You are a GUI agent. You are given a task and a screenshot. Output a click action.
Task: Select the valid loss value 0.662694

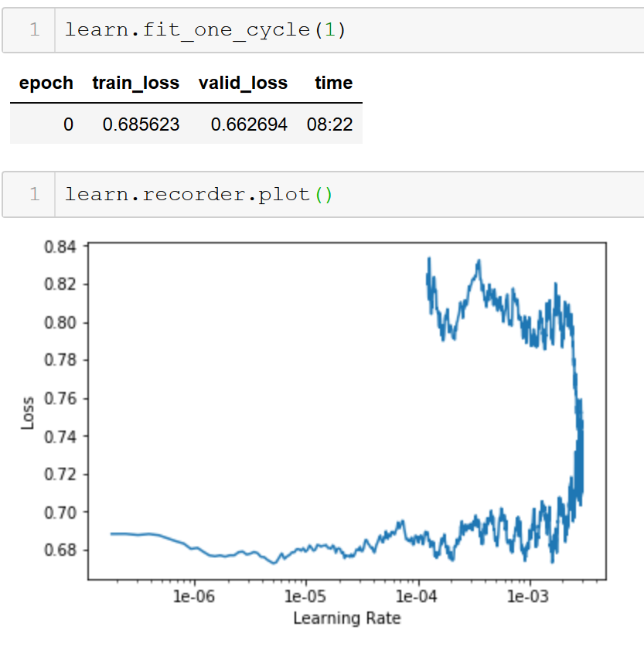coord(249,124)
